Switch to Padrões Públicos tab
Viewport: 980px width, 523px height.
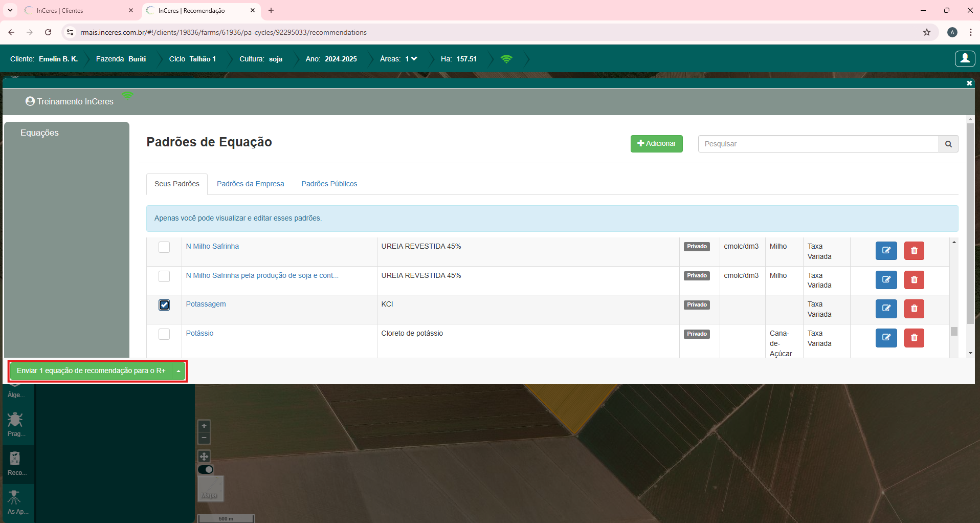coord(329,184)
